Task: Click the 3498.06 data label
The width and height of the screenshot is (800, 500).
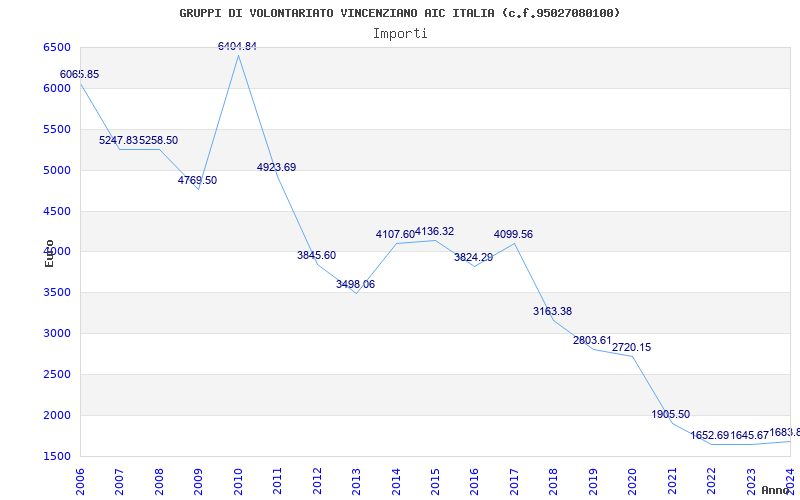Action: pos(356,284)
